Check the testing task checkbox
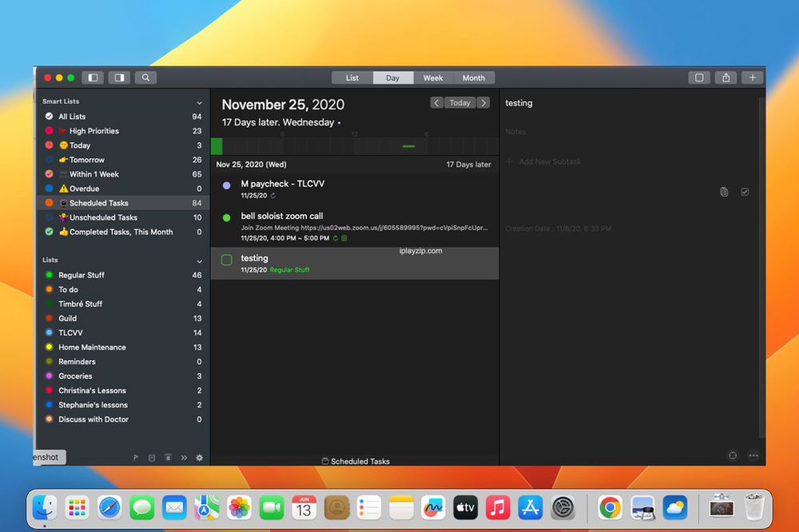This screenshot has width=799, height=532. pos(227,260)
